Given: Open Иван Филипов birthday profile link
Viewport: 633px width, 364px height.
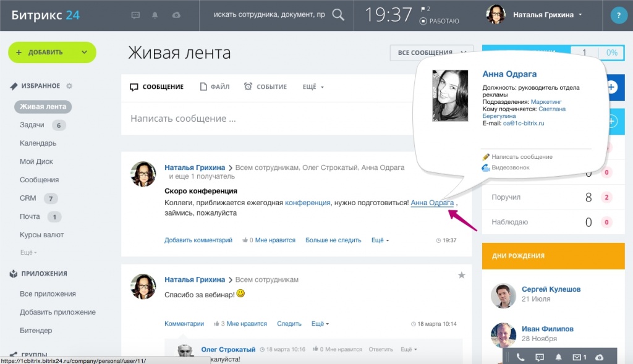Looking at the screenshot, I should [x=548, y=329].
